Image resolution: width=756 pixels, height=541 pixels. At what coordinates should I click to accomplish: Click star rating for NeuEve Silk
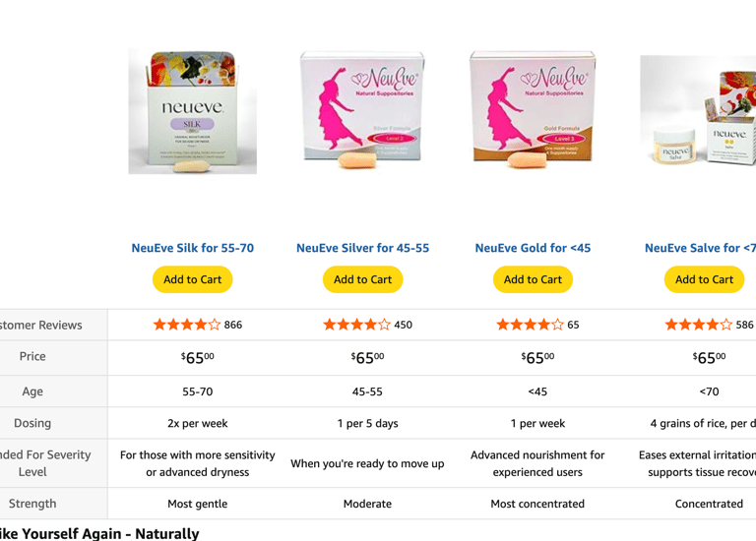click(187, 325)
